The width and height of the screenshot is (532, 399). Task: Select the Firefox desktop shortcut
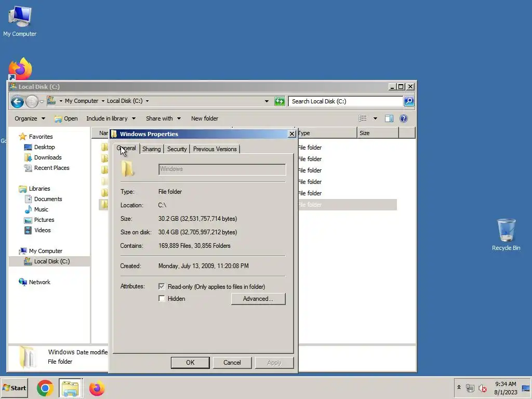20,69
